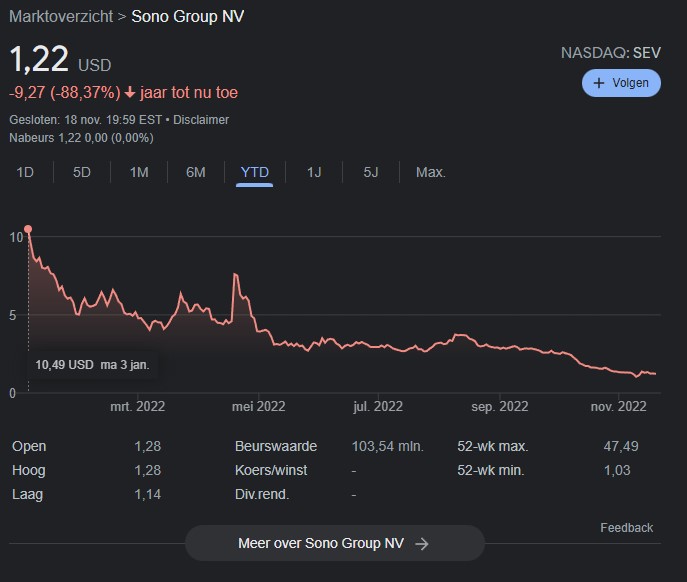This screenshot has width=687, height=582.
Task: Switch to the 1M range tab
Action: click(139, 172)
